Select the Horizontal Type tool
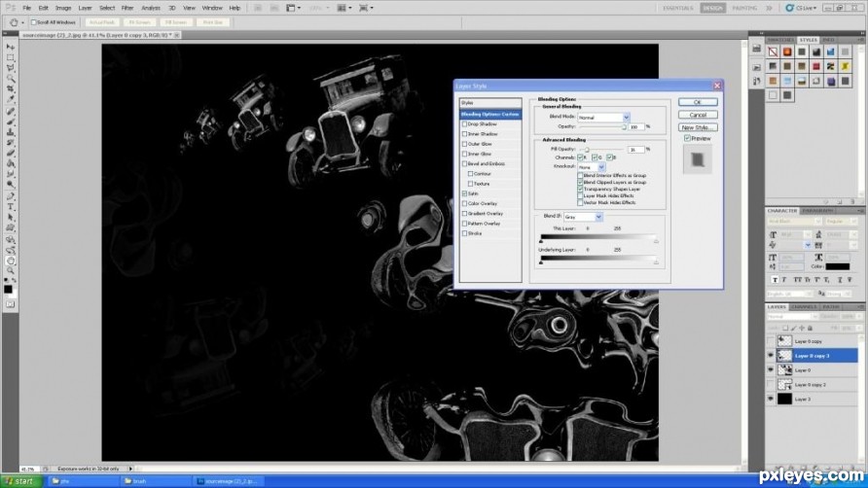 pos(11,207)
